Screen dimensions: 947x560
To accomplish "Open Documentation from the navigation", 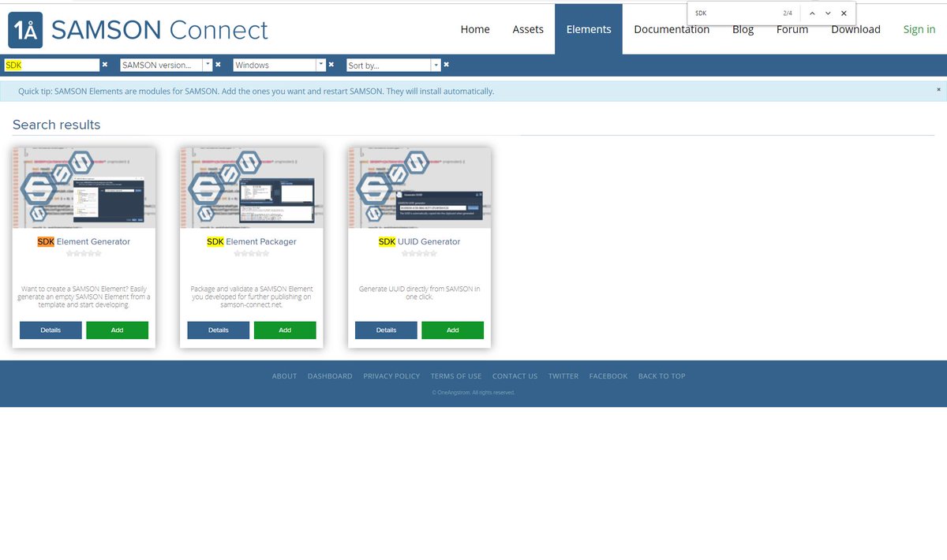I will point(672,29).
